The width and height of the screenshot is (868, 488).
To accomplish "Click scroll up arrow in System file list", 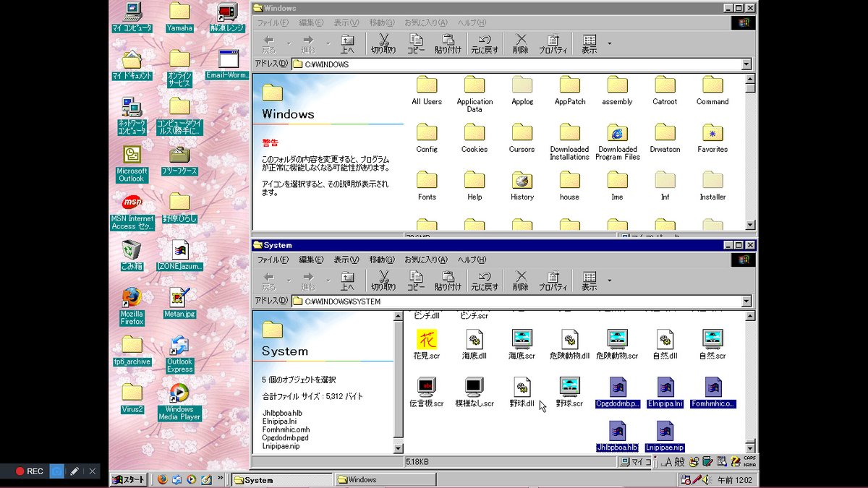I will pos(750,316).
